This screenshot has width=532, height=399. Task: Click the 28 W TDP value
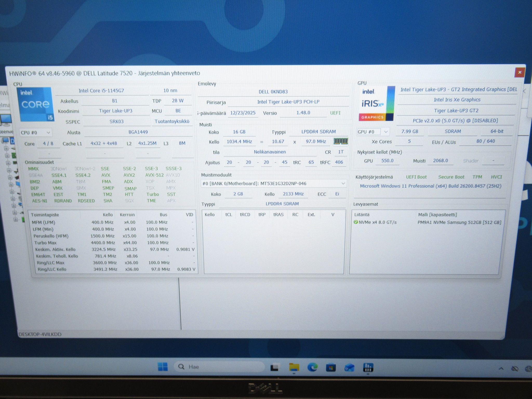click(178, 101)
